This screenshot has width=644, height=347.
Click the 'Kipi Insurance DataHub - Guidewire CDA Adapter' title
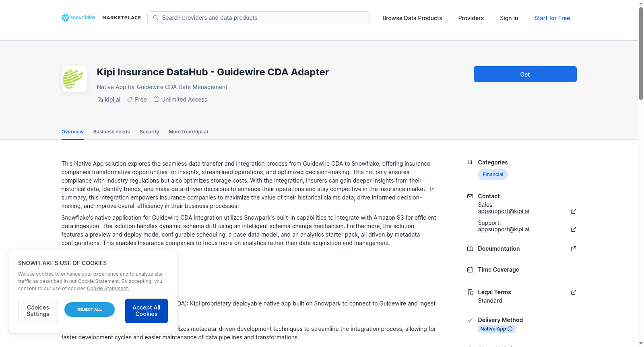pos(213,72)
